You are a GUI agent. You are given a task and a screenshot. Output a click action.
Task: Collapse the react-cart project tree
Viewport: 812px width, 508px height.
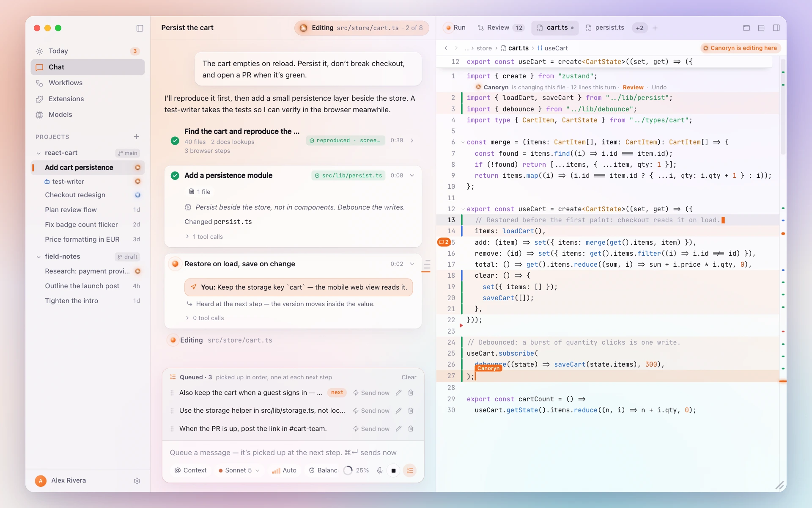pos(38,153)
